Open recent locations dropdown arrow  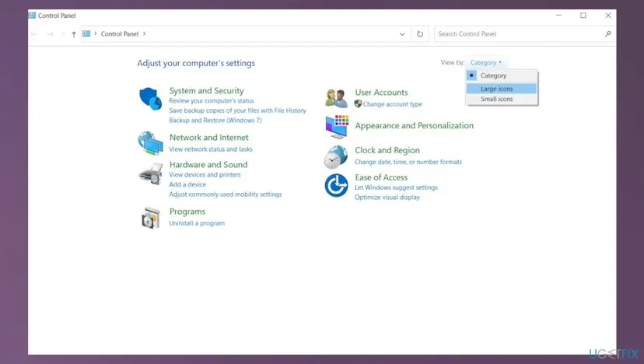point(62,34)
